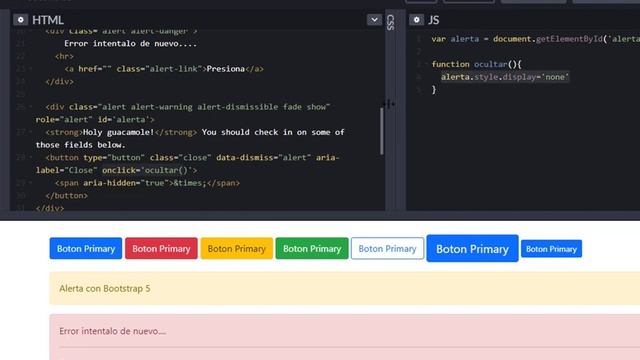640x360 pixels.
Task: Fold the alert-warning div code line
Action: point(31,107)
